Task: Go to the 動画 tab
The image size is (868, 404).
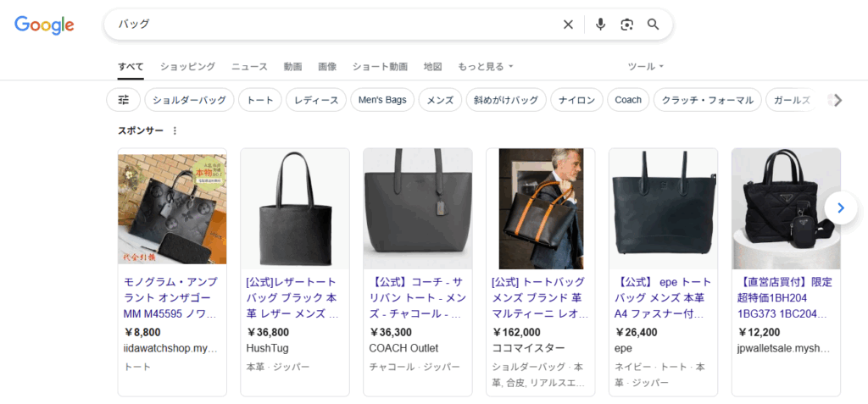Action: point(292,66)
